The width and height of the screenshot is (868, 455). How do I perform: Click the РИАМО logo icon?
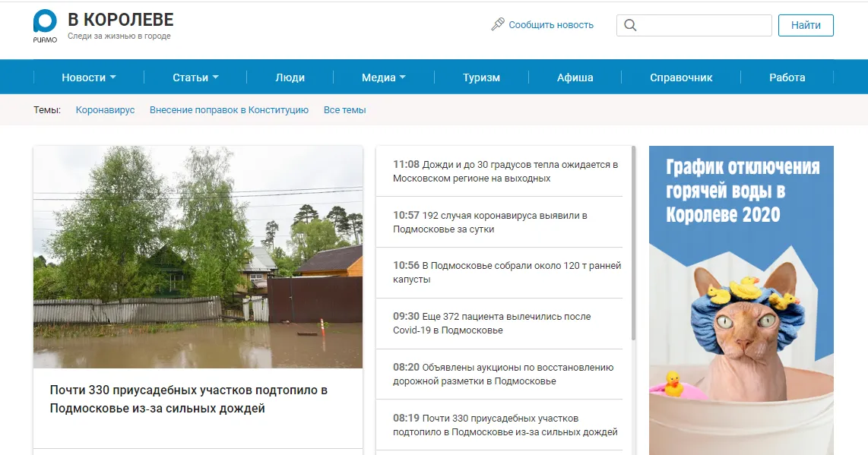coord(45,26)
